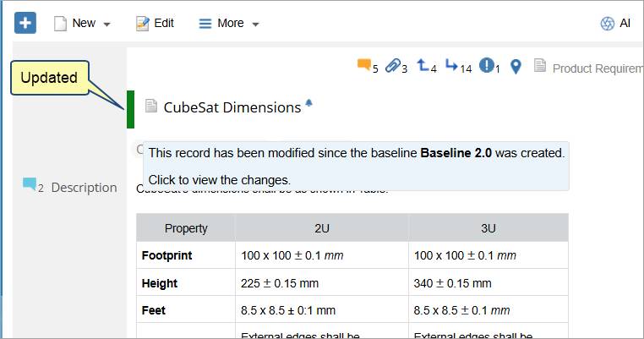644x339 pixels.
Task: Open the Product Requirements document link
Action: click(x=592, y=68)
